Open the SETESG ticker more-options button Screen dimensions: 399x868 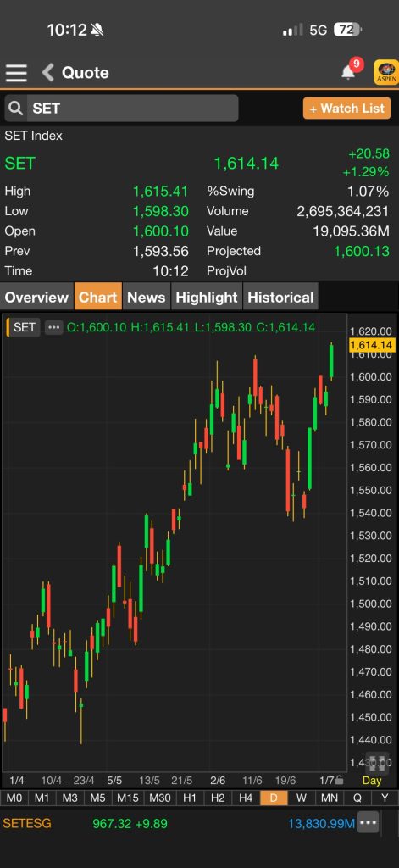(368, 822)
